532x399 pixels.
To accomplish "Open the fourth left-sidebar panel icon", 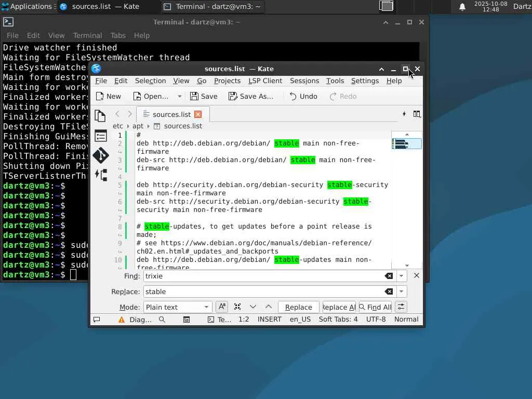I will [x=101, y=175].
